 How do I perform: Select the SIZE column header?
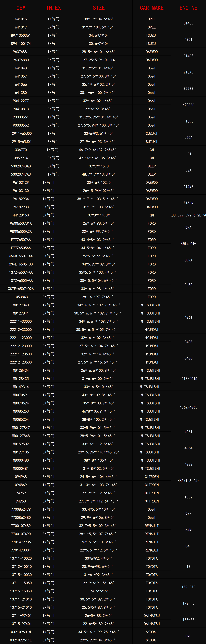99,8
